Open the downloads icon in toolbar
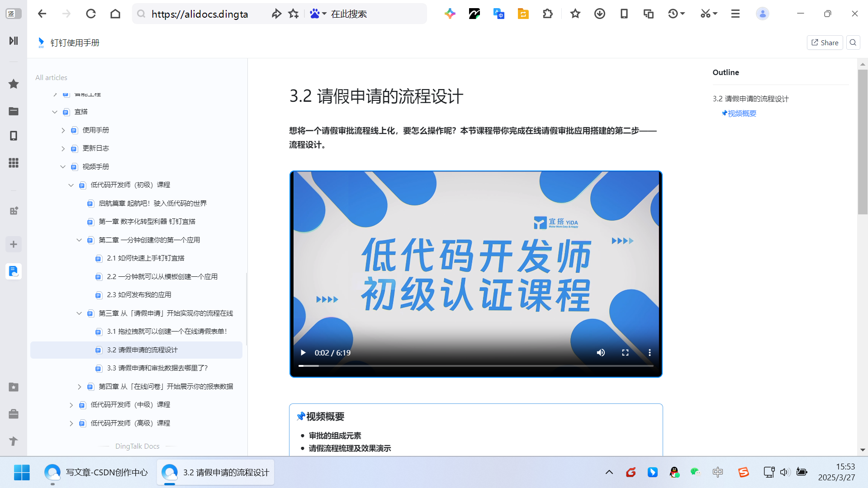Image resolution: width=868 pixels, height=488 pixels. [x=600, y=14]
